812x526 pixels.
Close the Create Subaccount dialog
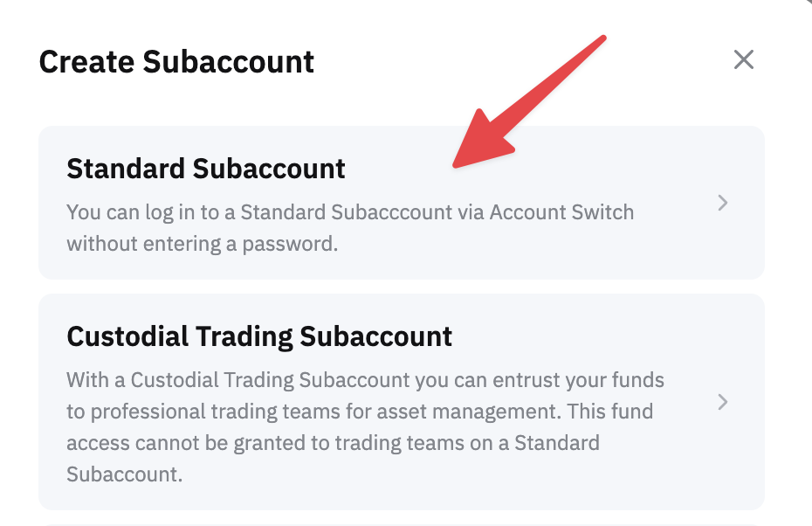[743, 60]
